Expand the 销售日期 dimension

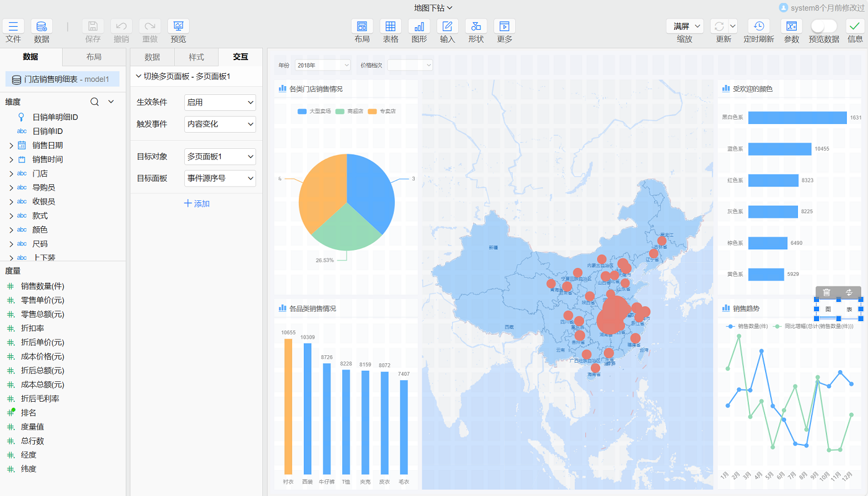point(11,146)
